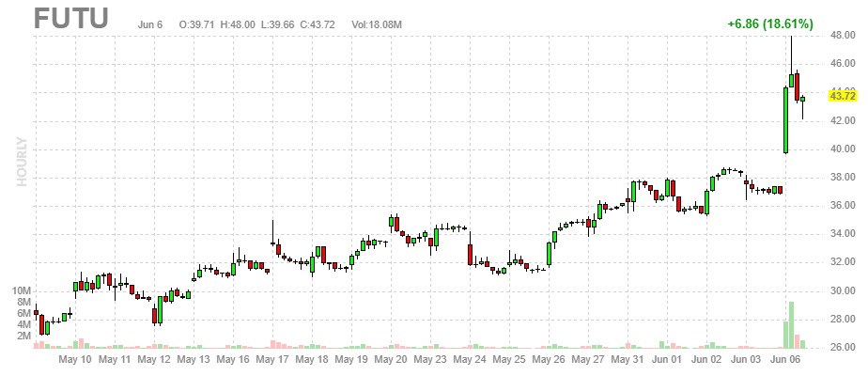
Task: Click the Jun 6 date in header
Action: click(x=150, y=23)
